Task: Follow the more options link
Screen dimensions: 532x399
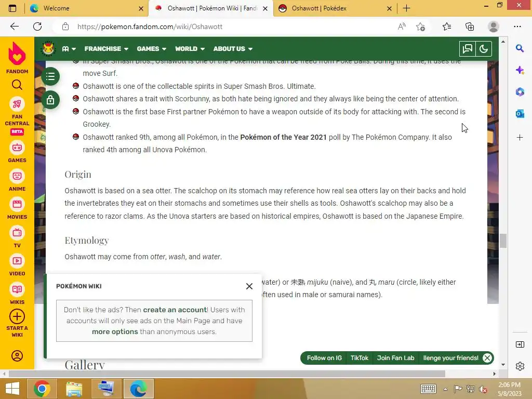Action: [x=115, y=332]
